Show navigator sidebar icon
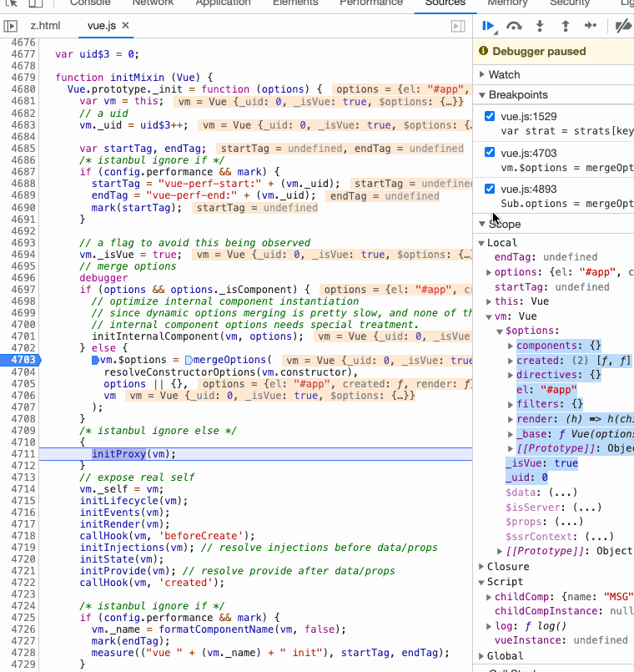 (11, 26)
